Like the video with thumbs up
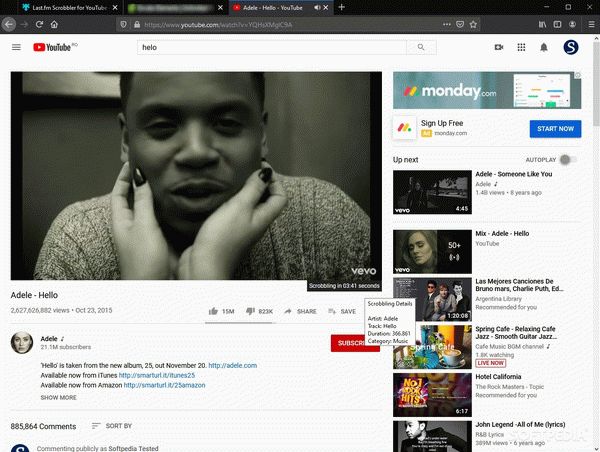This screenshot has width=600, height=452. click(221, 311)
